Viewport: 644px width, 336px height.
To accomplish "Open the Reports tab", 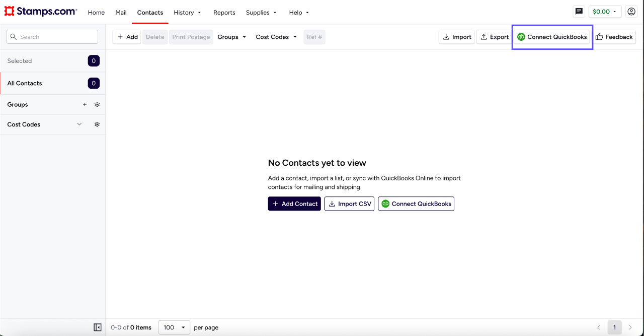I will tap(224, 13).
